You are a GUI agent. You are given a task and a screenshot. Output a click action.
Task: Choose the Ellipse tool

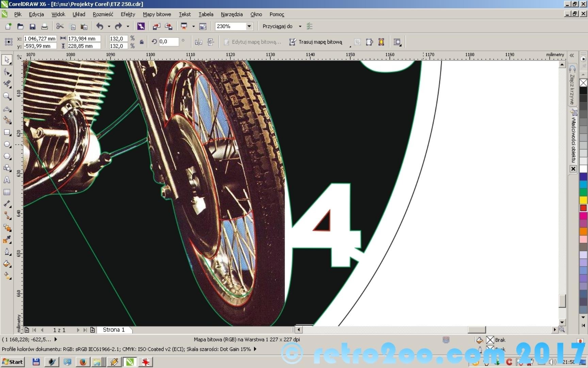coord(7,144)
